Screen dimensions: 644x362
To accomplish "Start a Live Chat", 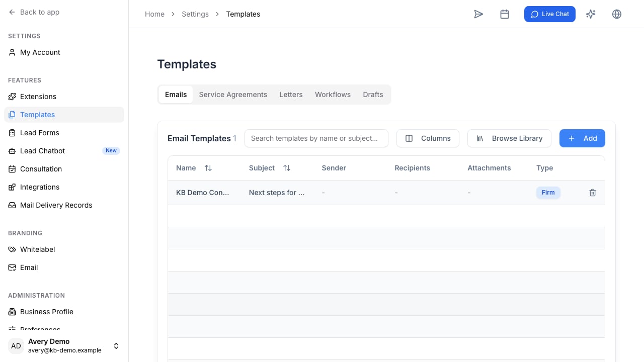I will click(550, 14).
